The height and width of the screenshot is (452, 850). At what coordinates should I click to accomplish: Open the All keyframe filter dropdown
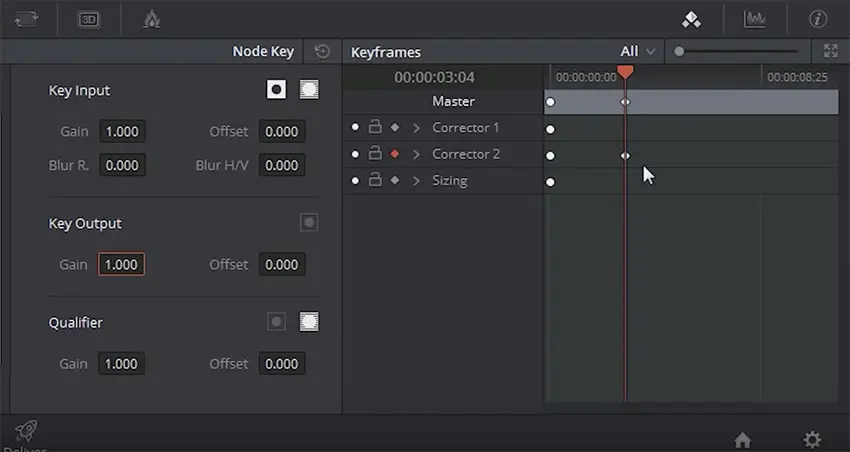(638, 51)
